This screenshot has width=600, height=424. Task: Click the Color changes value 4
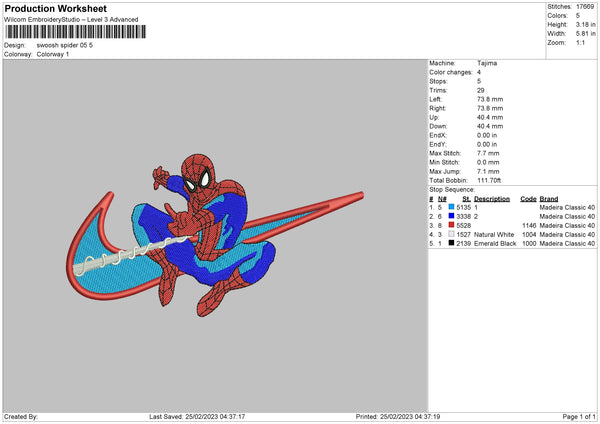point(479,72)
